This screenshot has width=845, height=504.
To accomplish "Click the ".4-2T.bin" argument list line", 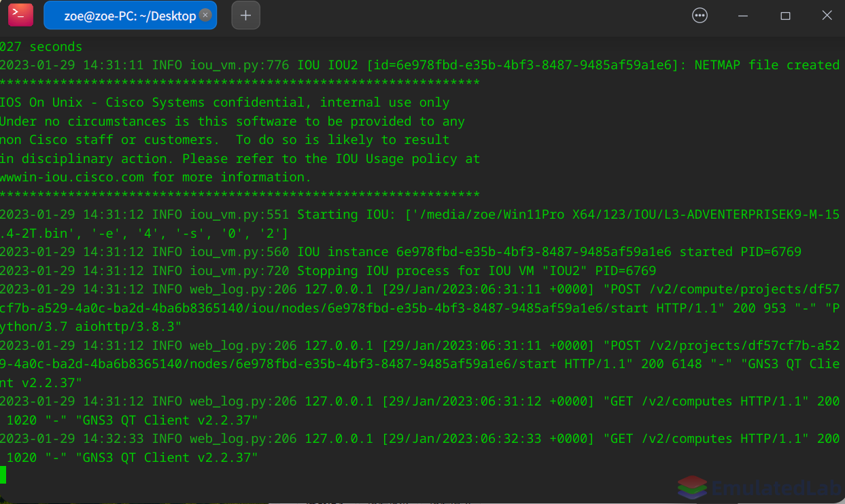I will point(144,234).
